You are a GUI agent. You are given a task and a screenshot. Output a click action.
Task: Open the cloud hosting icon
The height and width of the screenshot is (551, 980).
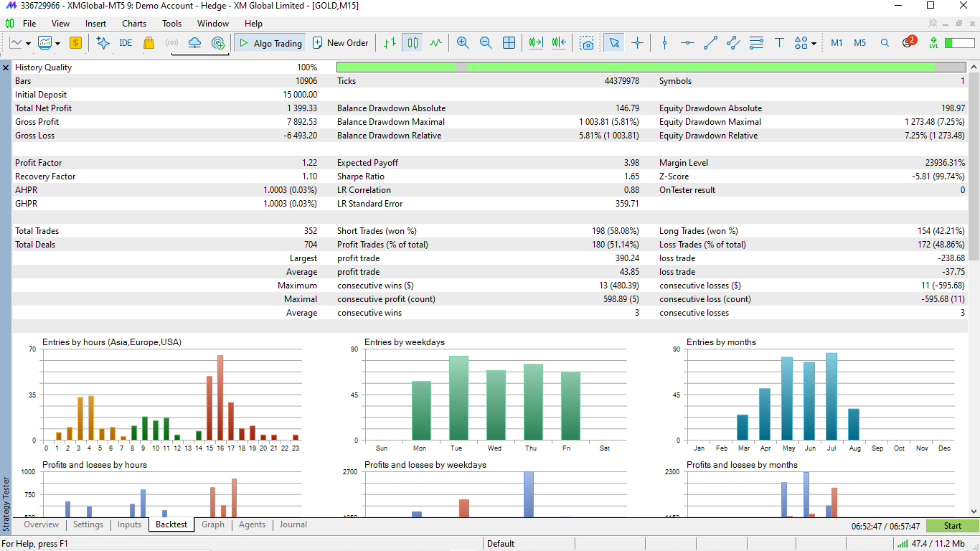(x=194, y=43)
